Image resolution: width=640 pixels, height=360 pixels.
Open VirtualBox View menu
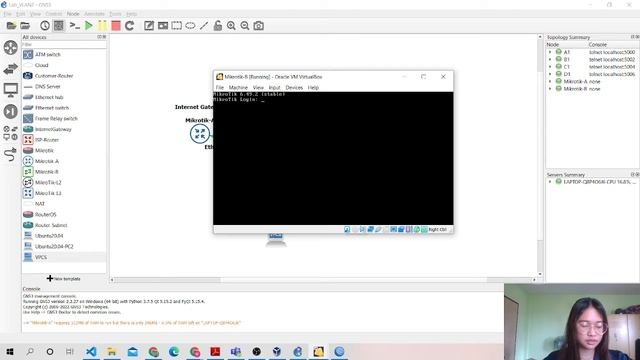point(258,87)
